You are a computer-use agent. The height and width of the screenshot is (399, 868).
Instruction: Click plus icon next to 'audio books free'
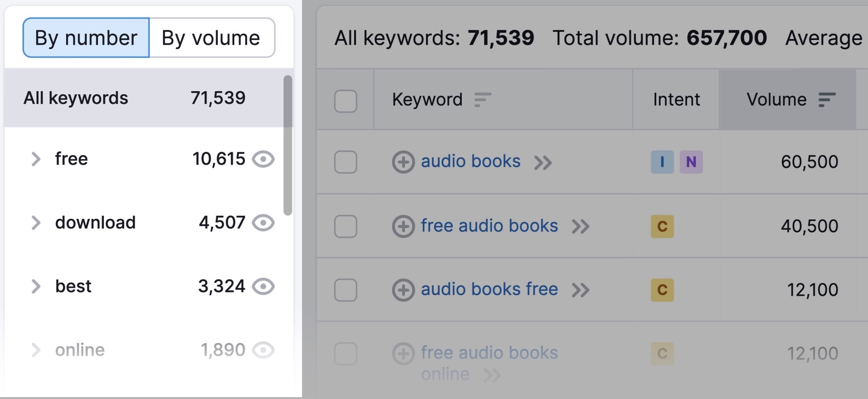click(x=403, y=290)
